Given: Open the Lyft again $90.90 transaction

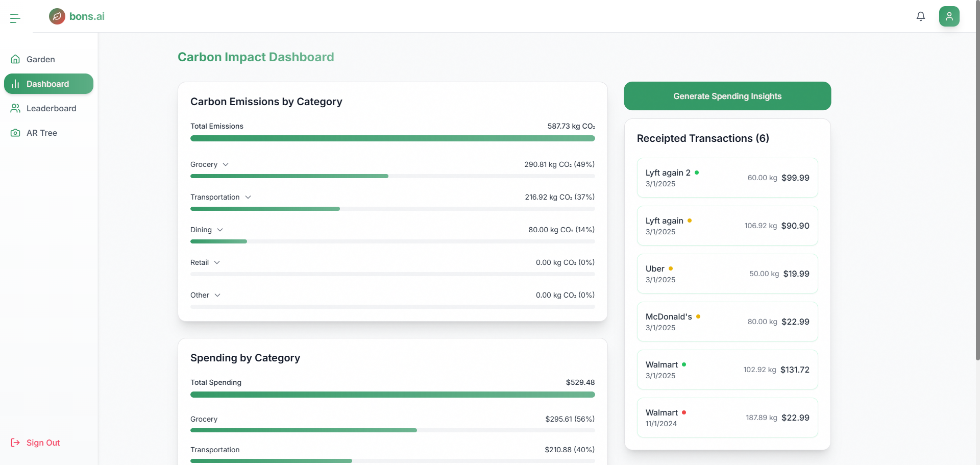Looking at the screenshot, I should click(x=727, y=226).
